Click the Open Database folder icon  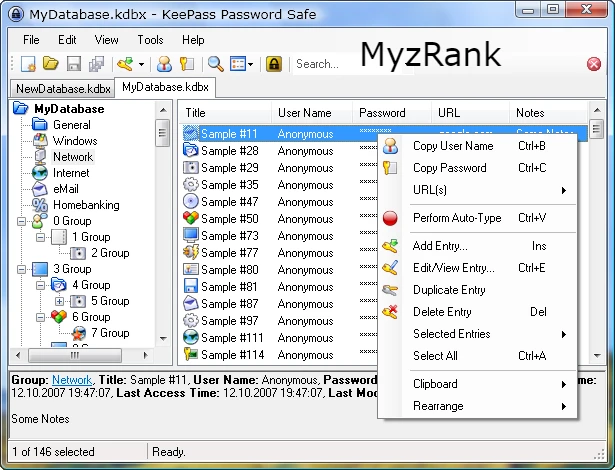coord(51,64)
